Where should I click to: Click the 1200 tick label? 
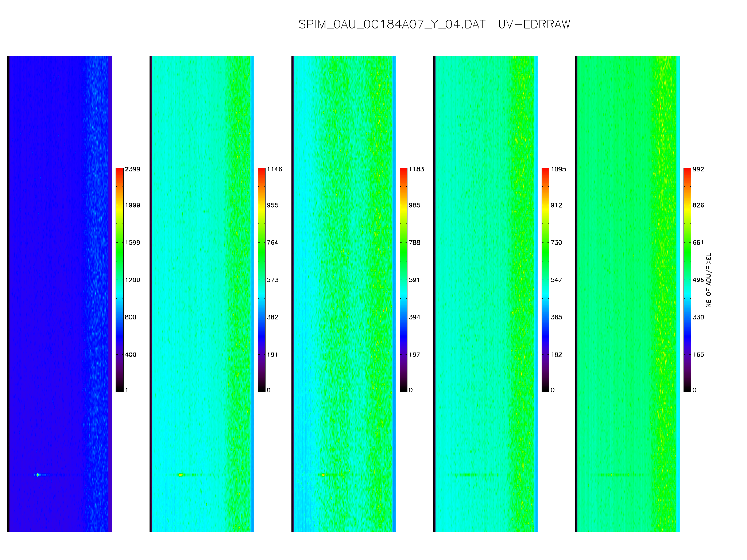(132, 280)
